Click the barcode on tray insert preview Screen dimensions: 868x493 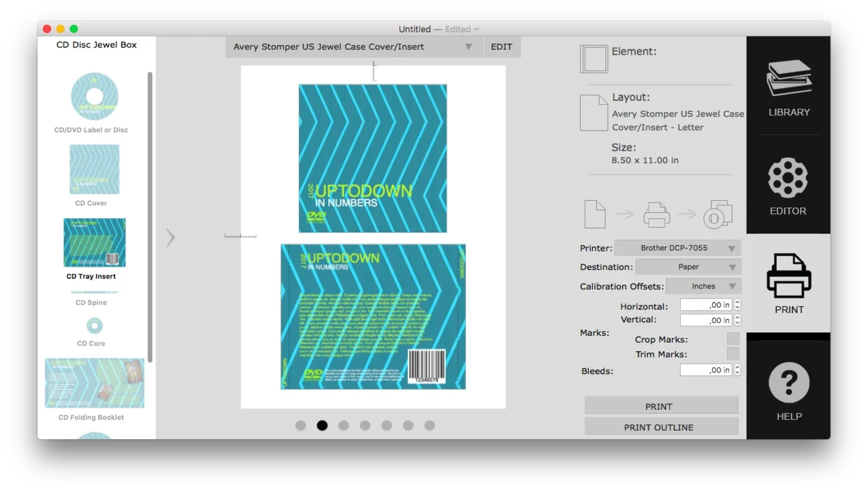pos(427,367)
